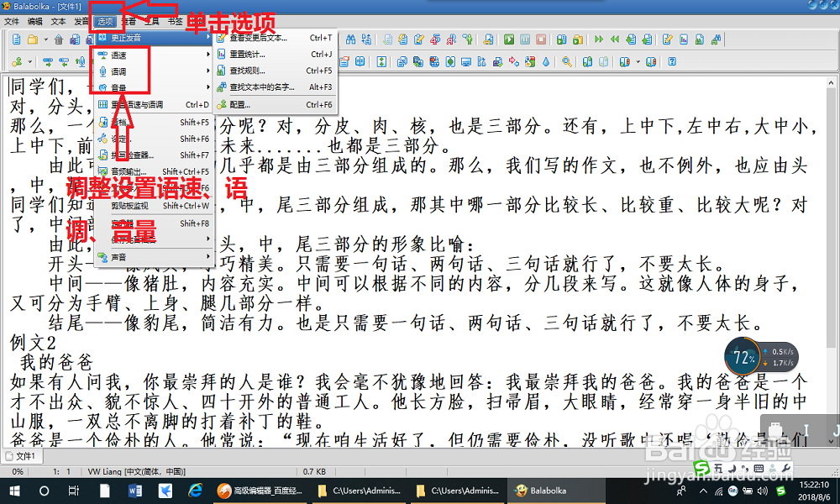Click the red Stop reading button
840x504 pixels.
[x=541, y=39]
